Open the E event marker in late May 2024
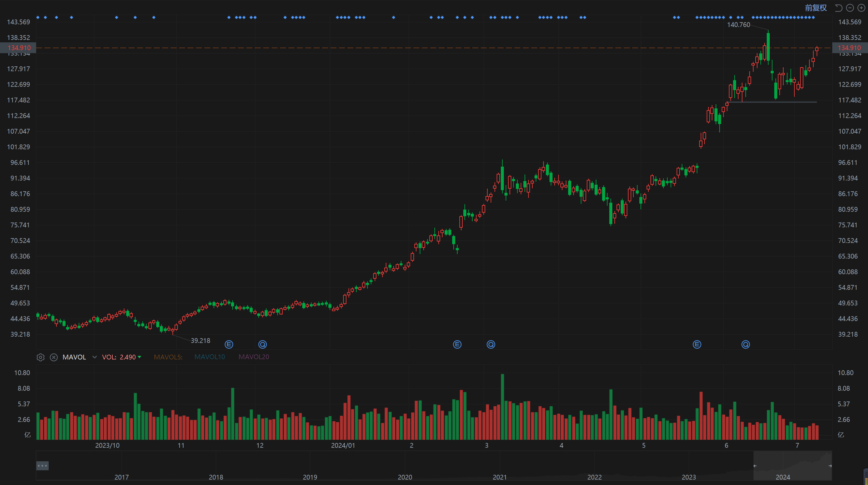Image resolution: width=868 pixels, height=485 pixels. 697,344
